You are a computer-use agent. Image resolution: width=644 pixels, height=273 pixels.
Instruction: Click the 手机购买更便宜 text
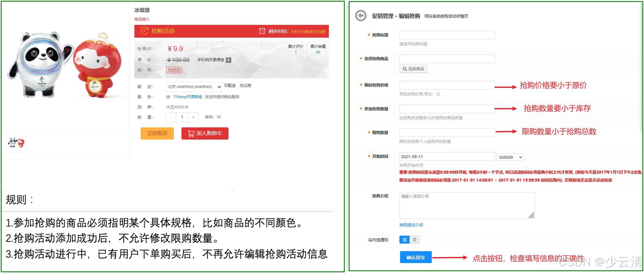[211, 60]
